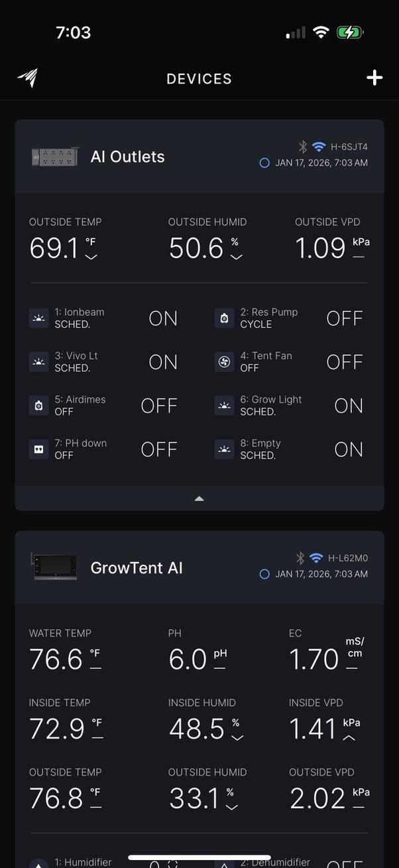The height and width of the screenshot is (868, 399).
Task: Toggle the Ionbeam outlet ON state
Action: click(x=163, y=319)
